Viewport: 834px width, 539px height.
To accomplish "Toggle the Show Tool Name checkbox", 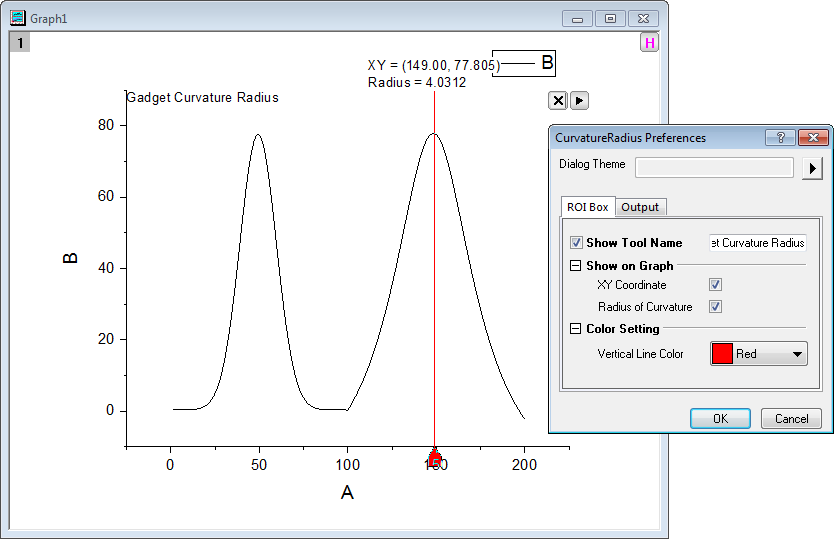I will (x=576, y=243).
